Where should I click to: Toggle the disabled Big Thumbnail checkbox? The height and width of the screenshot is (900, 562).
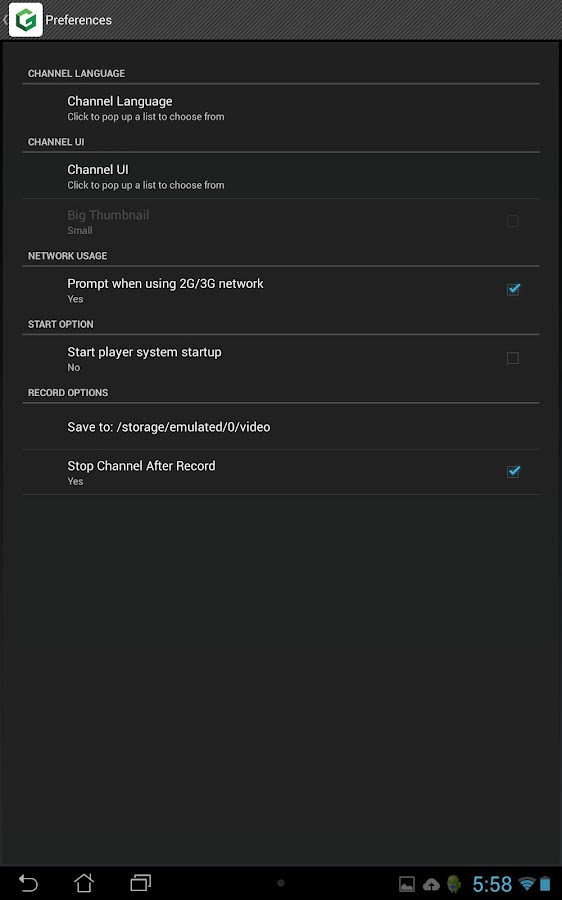click(513, 221)
